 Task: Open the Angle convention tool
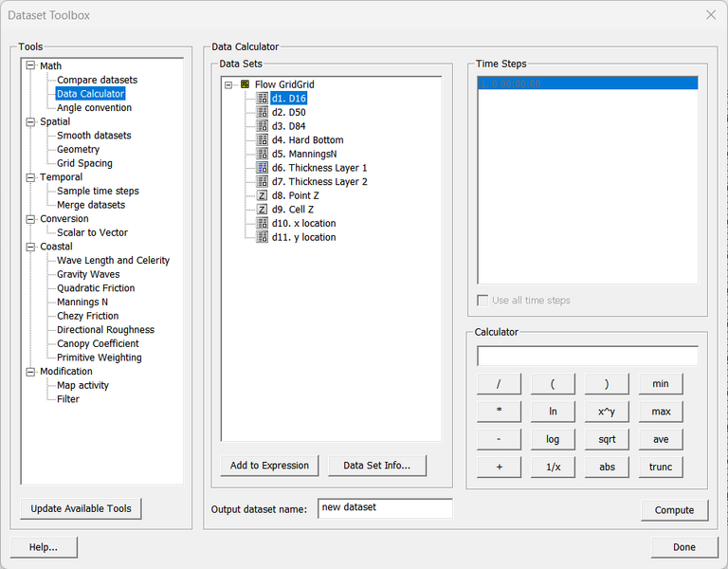[94, 108]
